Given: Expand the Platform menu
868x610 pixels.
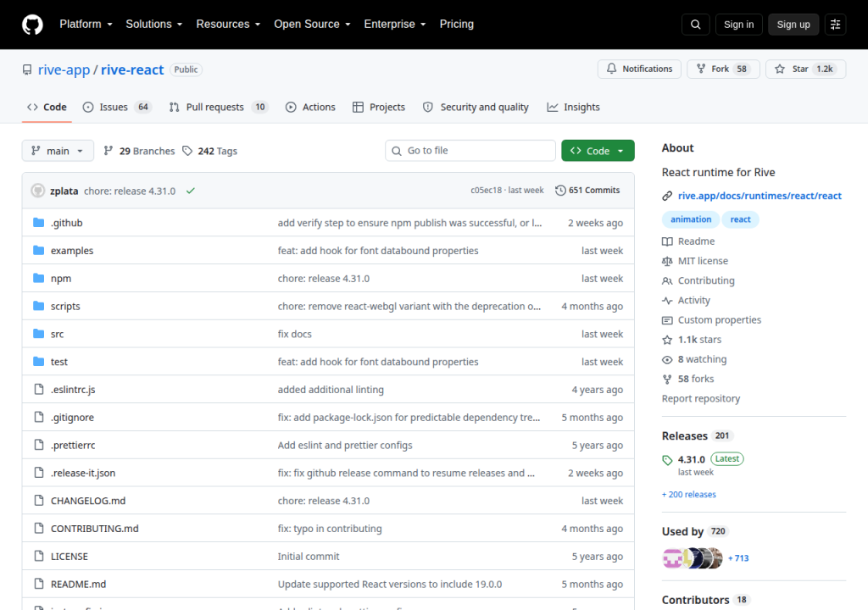Looking at the screenshot, I should click(86, 25).
